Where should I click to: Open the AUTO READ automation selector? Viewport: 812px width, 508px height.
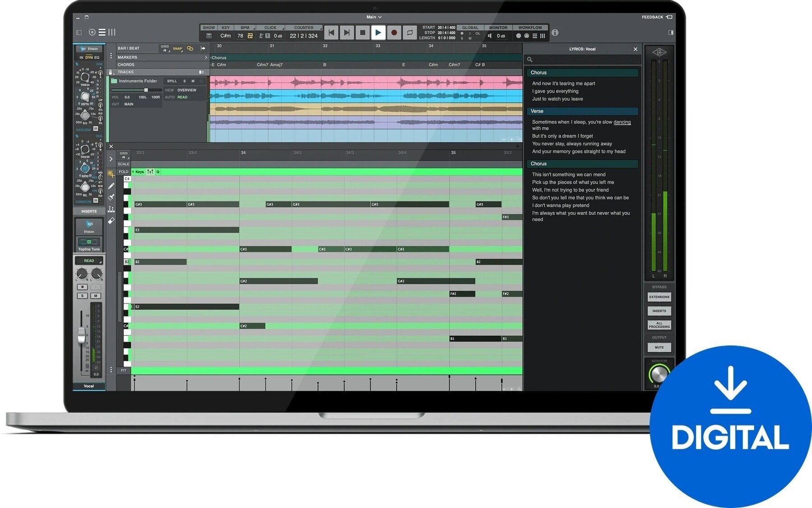(182, 97)
